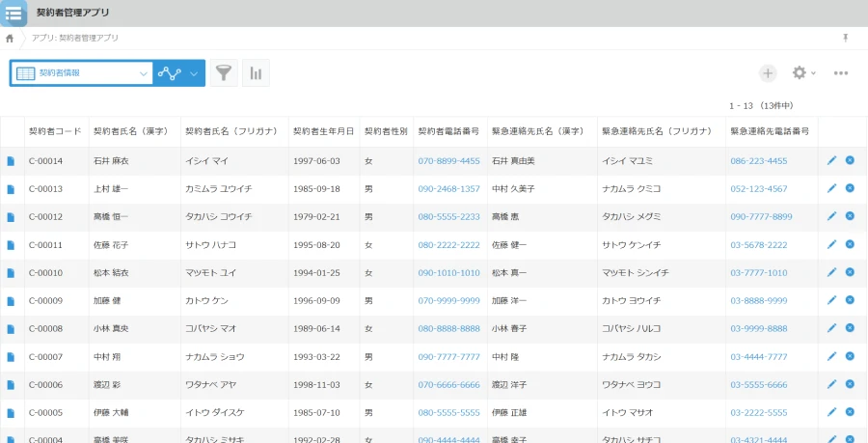
Task: Delete record C-00010 with x icon
Action: pos(850,272)
